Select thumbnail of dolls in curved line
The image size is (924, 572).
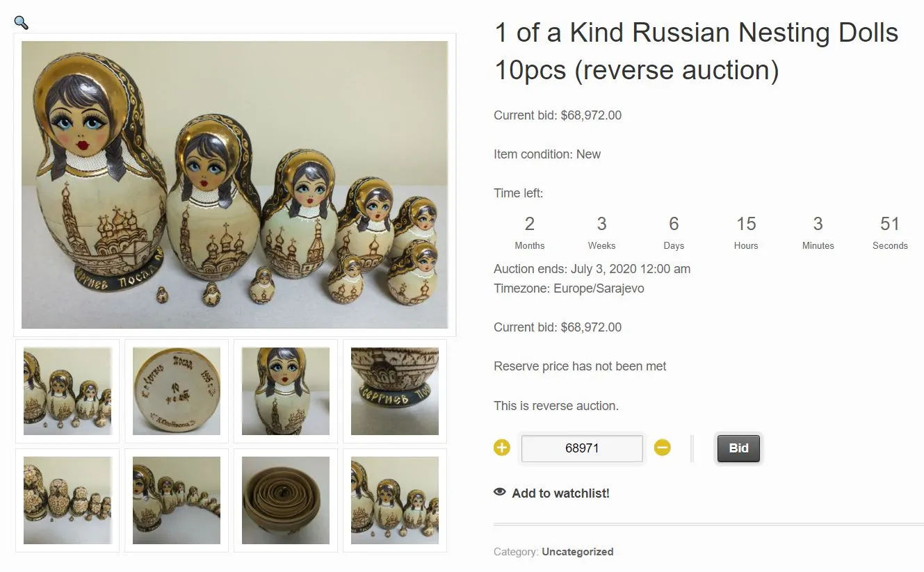177,500
